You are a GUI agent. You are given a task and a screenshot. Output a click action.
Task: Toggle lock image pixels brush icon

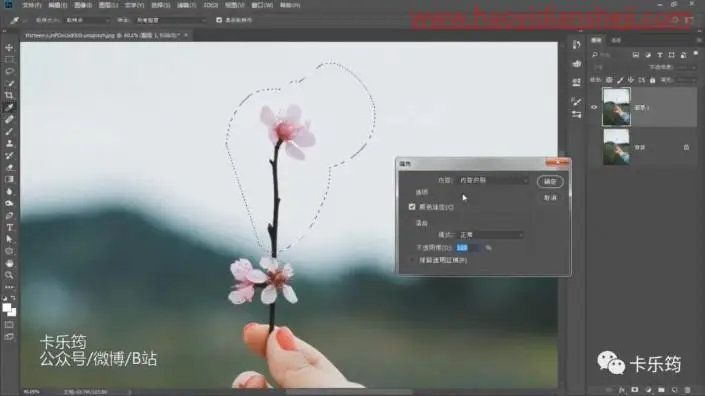[620, 80]
